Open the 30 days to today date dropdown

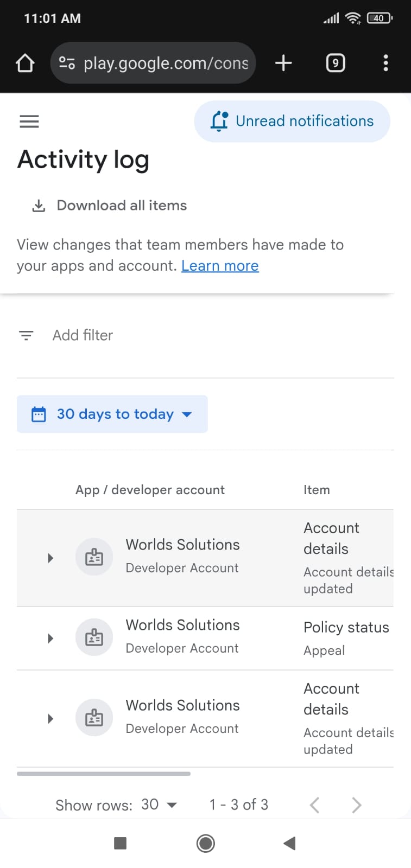[x=112, y=414]
